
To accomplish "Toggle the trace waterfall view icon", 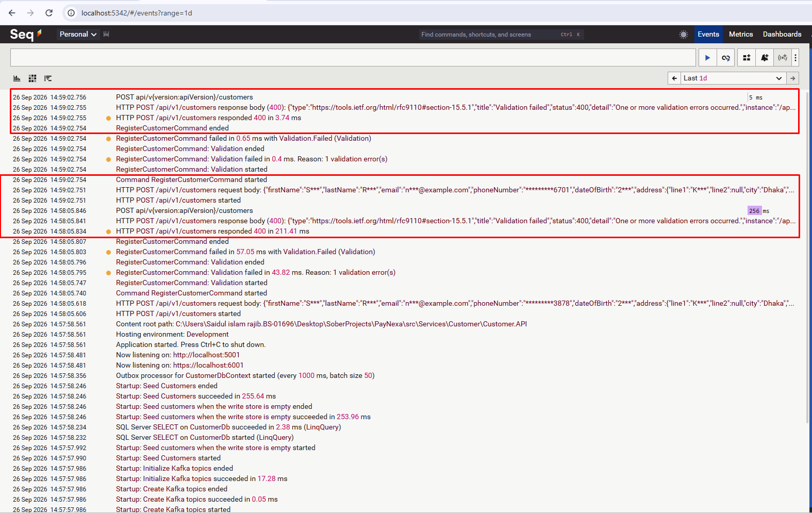I will [48, 78].
